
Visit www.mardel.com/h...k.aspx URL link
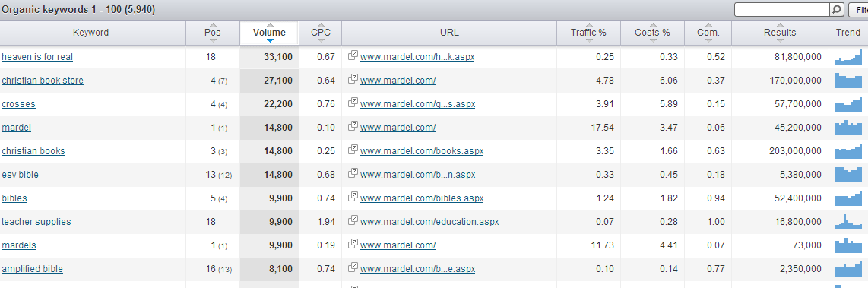tap(417, 56)
